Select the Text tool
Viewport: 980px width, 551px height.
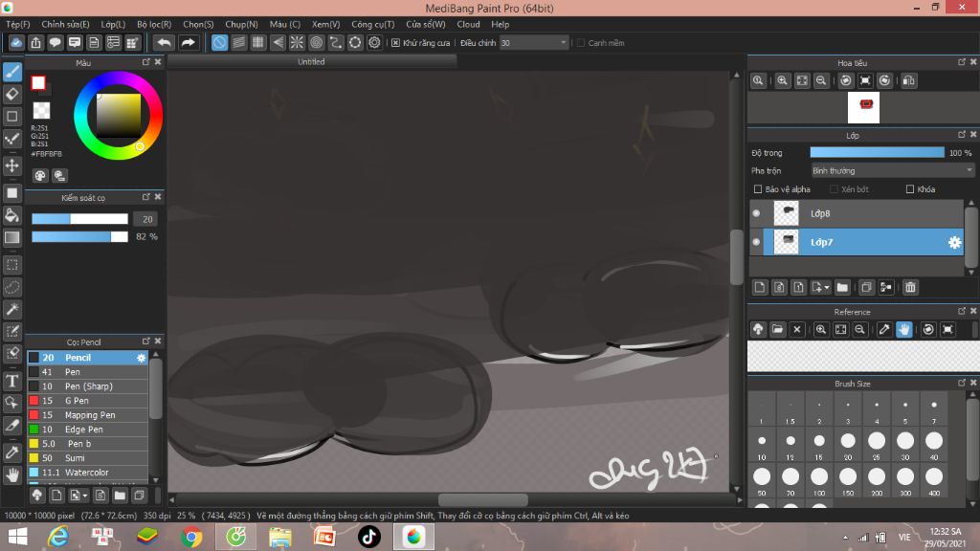tap(12, 381)
